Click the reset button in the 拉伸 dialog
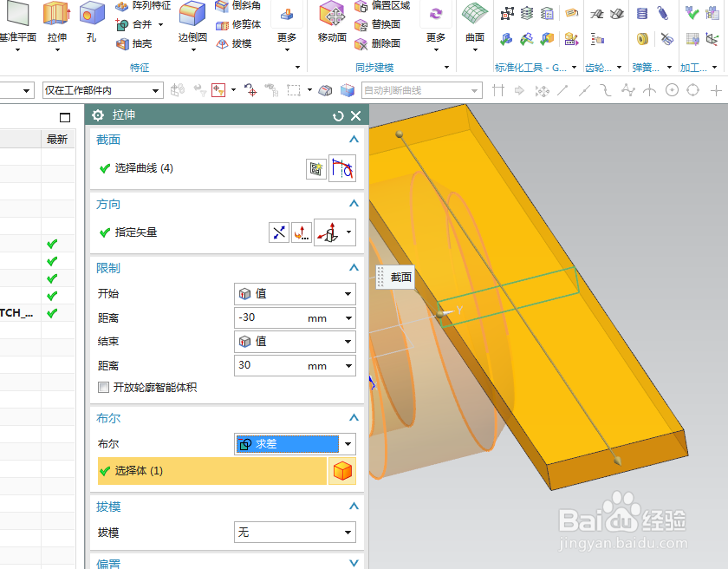The image size is (728, 569). point(338,114)
